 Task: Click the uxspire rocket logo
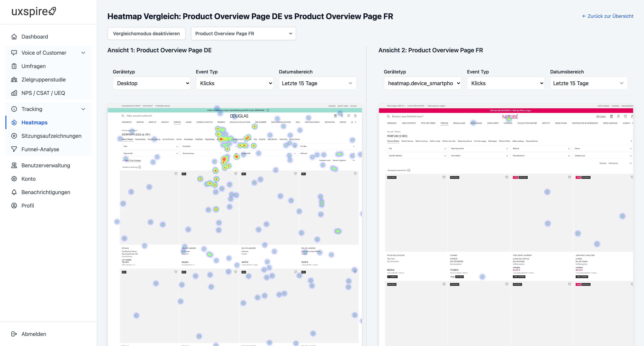tap(53, 11)
